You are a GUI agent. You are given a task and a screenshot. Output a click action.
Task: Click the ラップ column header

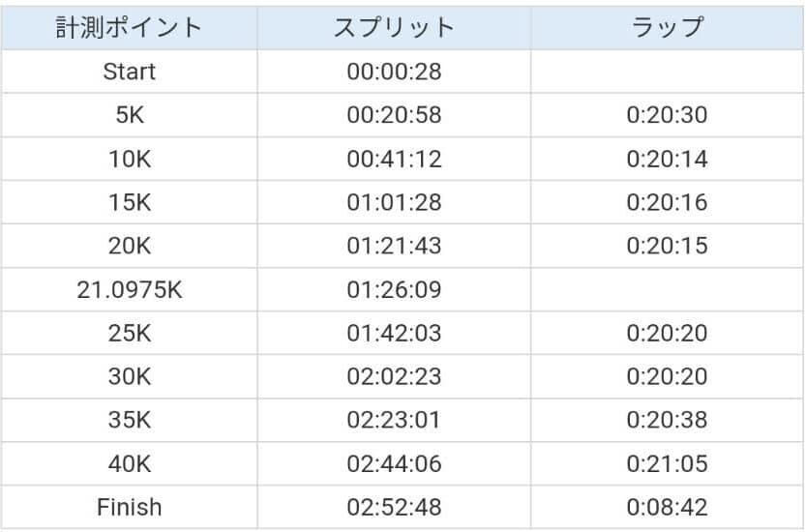[x=667, y=27]
